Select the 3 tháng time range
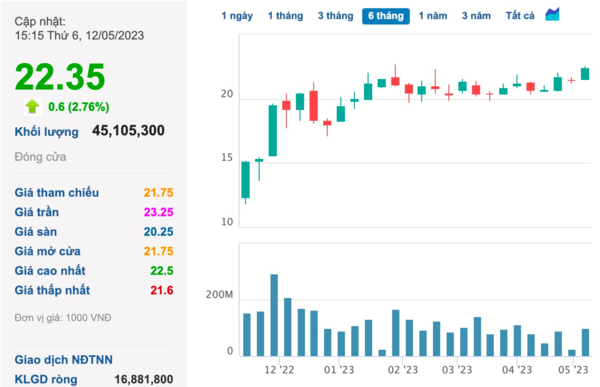Viewport: 600px width, 387px height. click(336, 16)
